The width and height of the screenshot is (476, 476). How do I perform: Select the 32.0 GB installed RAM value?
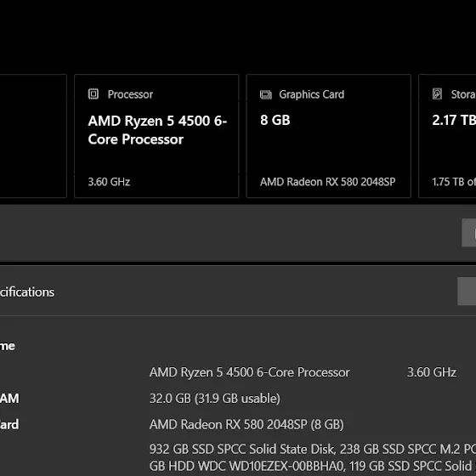pyautogui.click(x=214, y=399)
